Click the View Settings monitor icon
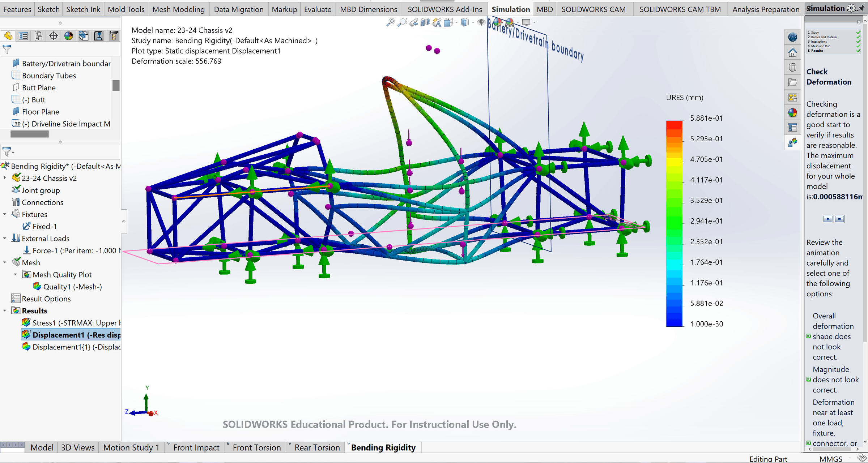The height and width of the screenshot is (463, 868). tap(526, 22)
